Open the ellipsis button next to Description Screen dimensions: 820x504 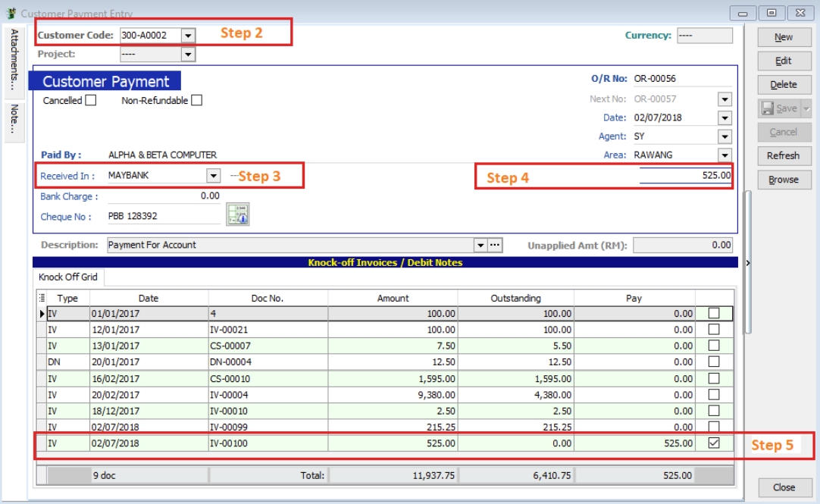click(494, 245)
